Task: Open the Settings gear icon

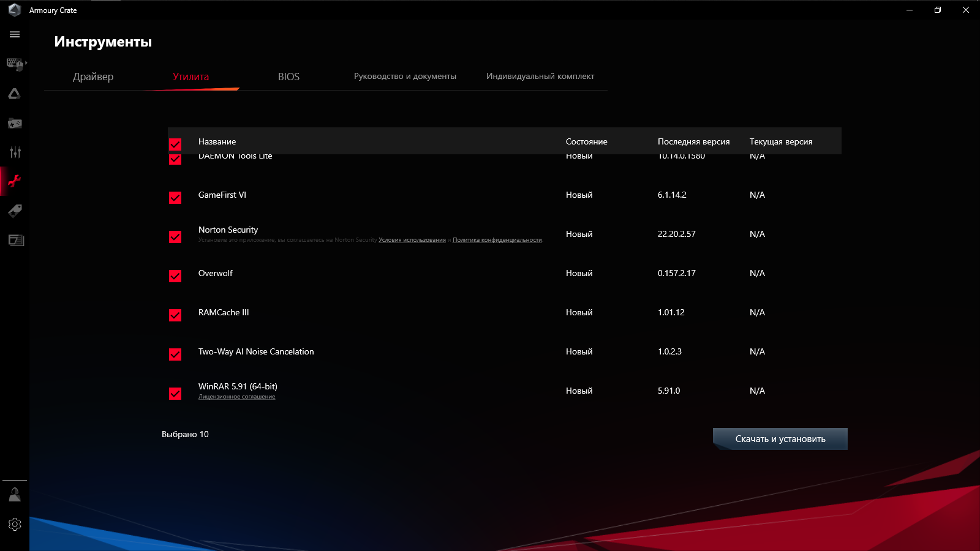Action: 15,524
